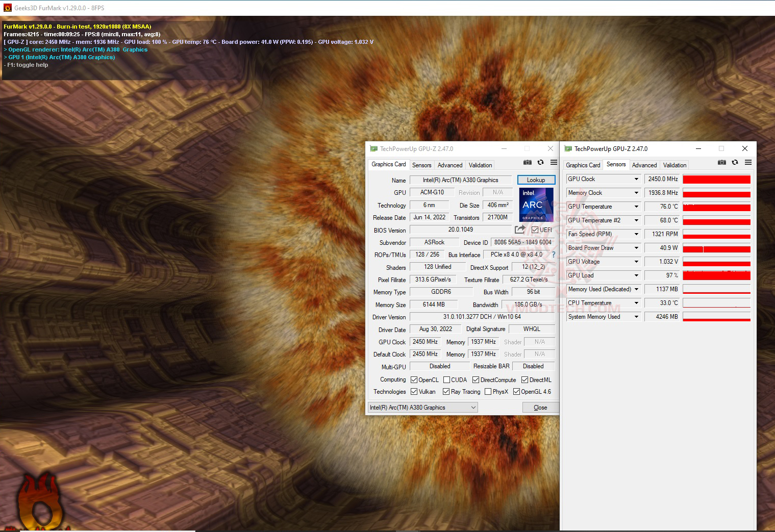Click the OpenGL renderer line in FurMark overlay
Screen dimensions: 775x532
point(76,49)
